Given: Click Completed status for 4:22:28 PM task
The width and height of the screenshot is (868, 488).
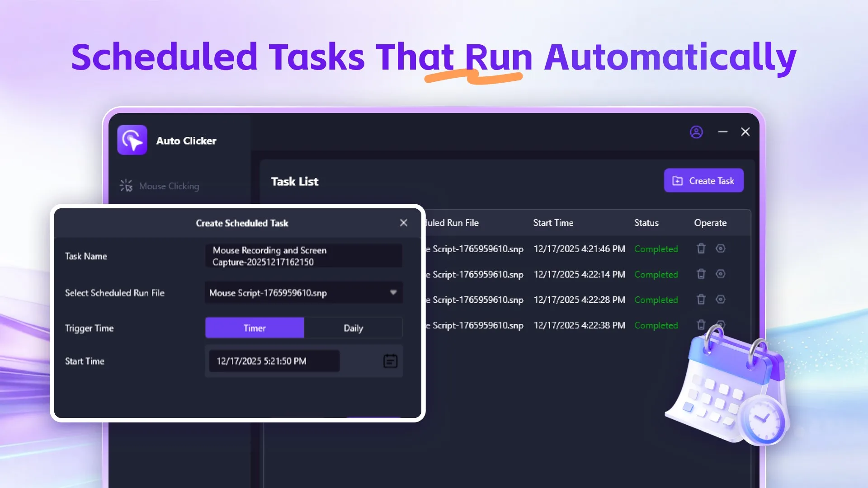Looking at the screenshot, I should pos(656,300).
